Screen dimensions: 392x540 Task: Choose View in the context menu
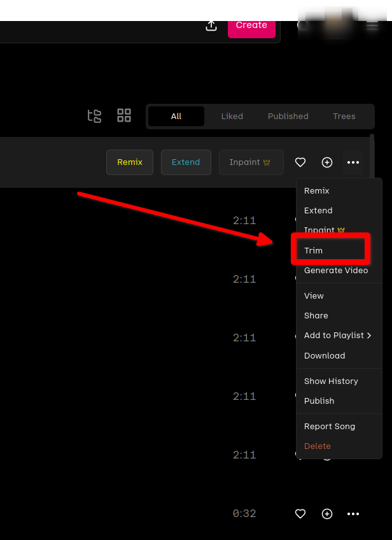pos(339,296)
